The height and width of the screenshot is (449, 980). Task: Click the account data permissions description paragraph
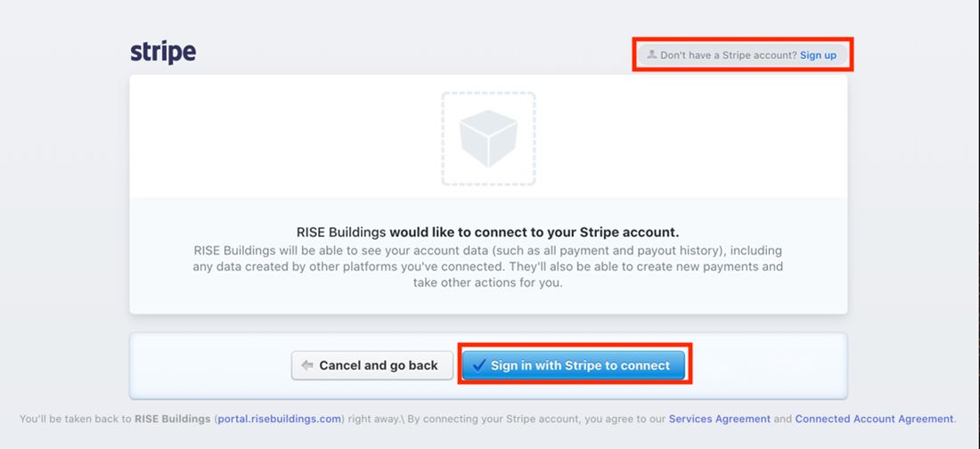tap(488, 266)
